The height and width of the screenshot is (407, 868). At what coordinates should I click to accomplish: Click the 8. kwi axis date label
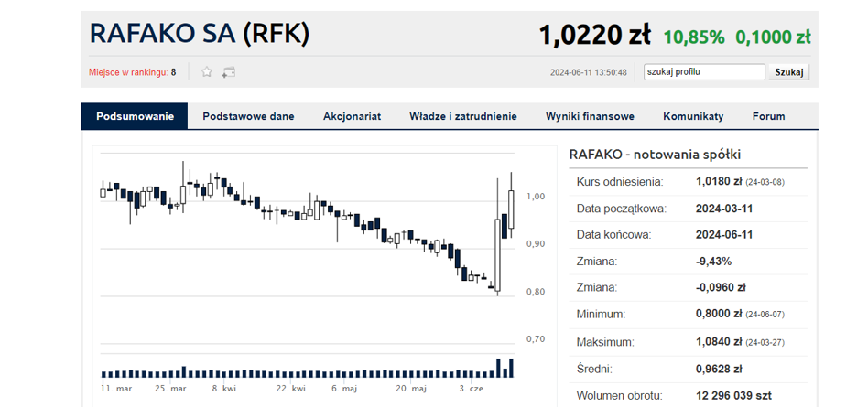pyautogui.click(x=223, y=389)
